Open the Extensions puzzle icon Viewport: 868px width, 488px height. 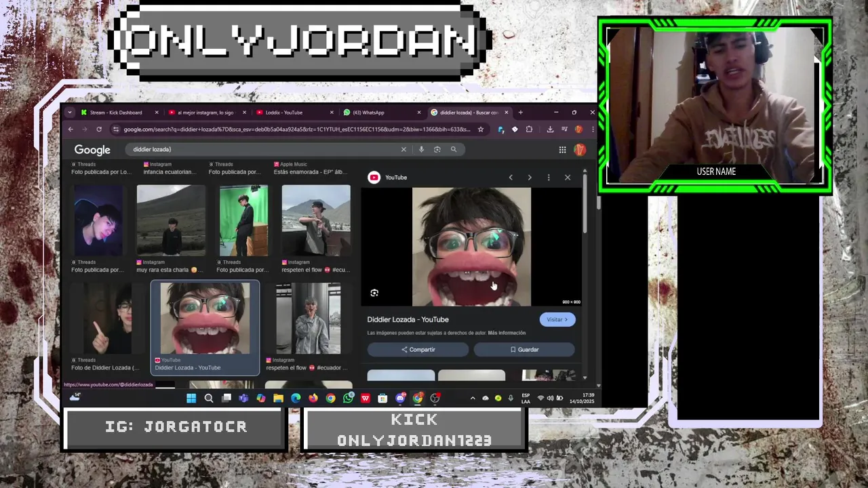pyautogui.click(x=529, y=129)
